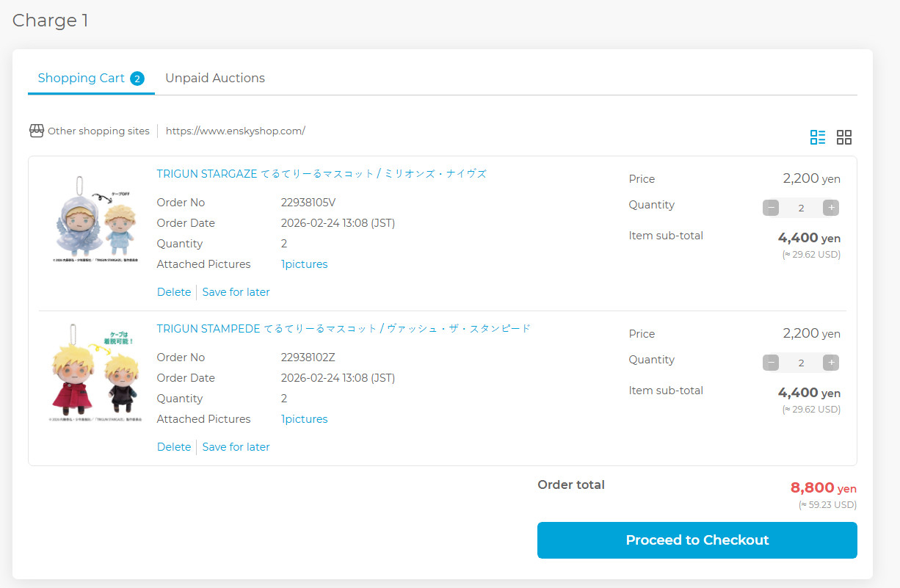Delete the TRIGUN STAMPEDE item
Screen dimensions: 900x588
[x=174, y=447]
